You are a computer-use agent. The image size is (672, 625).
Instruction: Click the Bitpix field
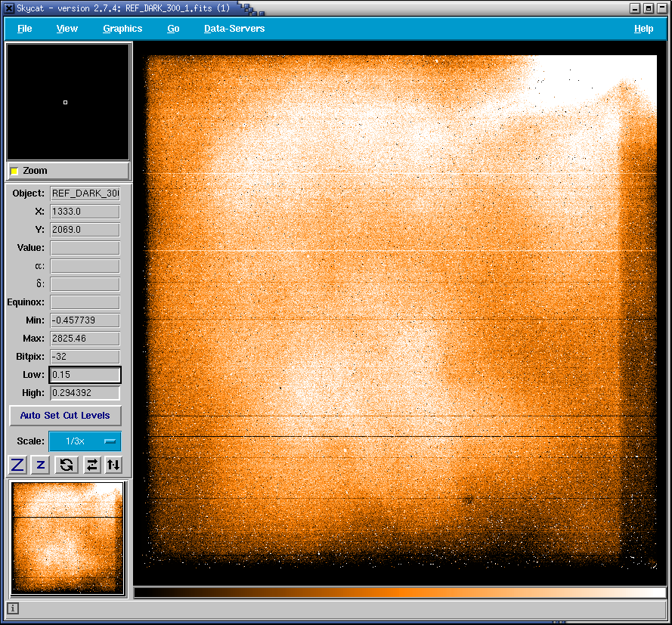(85, 357)
